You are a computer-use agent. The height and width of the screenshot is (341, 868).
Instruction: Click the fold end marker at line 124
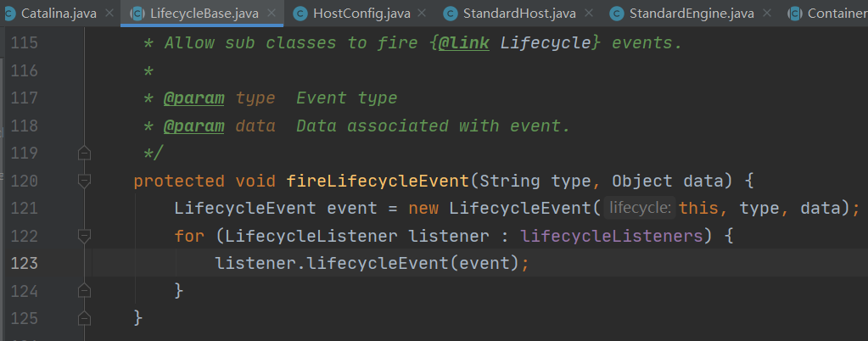(x=83, y=291)
